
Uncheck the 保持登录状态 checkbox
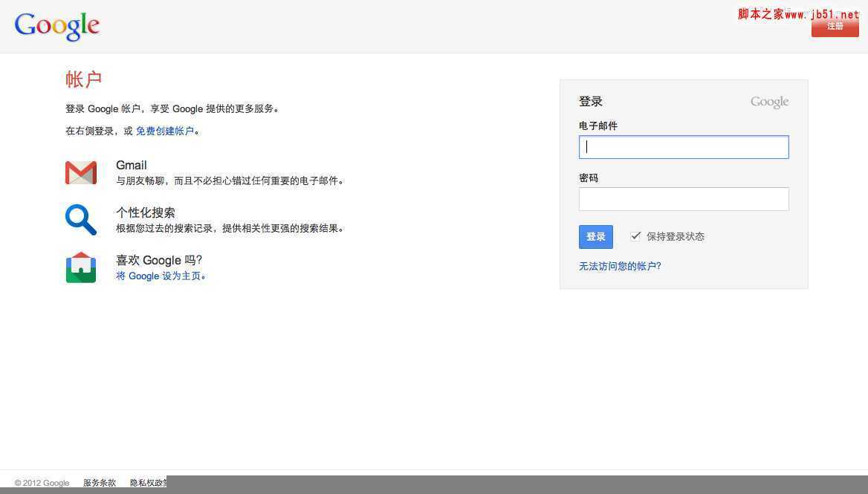[x=635, y=235]
